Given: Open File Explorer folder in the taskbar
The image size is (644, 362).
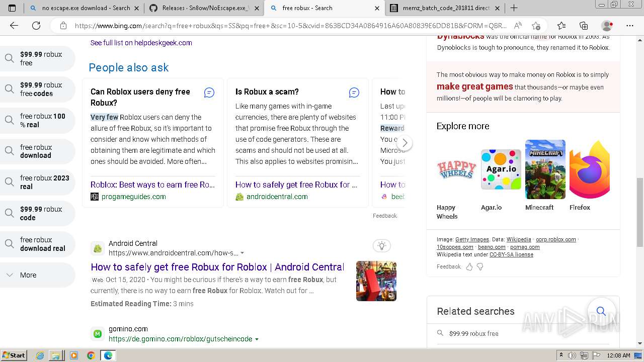Looking at the screenshot, I should pyautogui.click(x=56, y=355).
